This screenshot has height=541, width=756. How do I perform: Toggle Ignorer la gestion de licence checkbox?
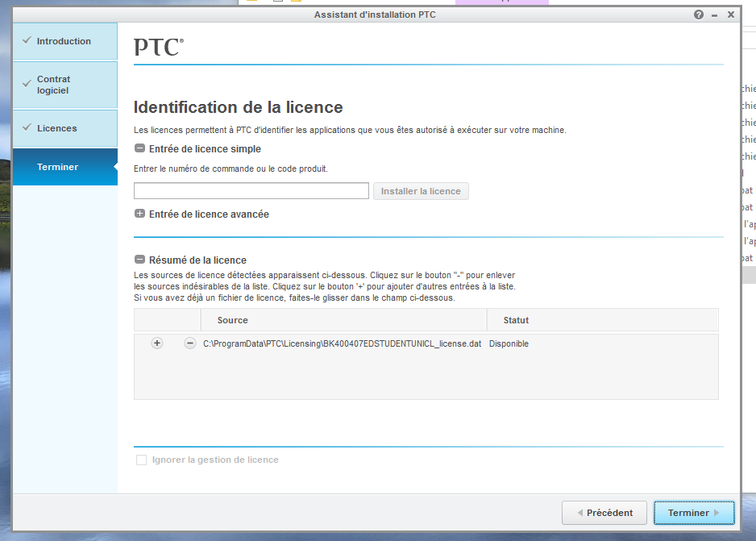(x=141, y=460)
